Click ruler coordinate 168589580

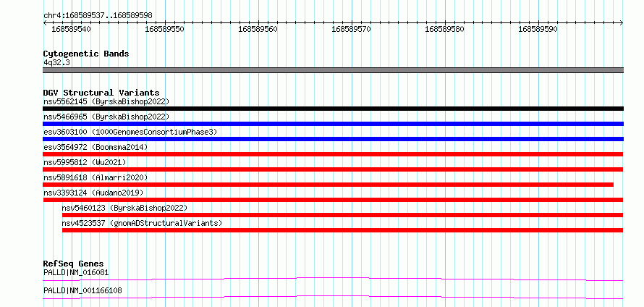444,30
